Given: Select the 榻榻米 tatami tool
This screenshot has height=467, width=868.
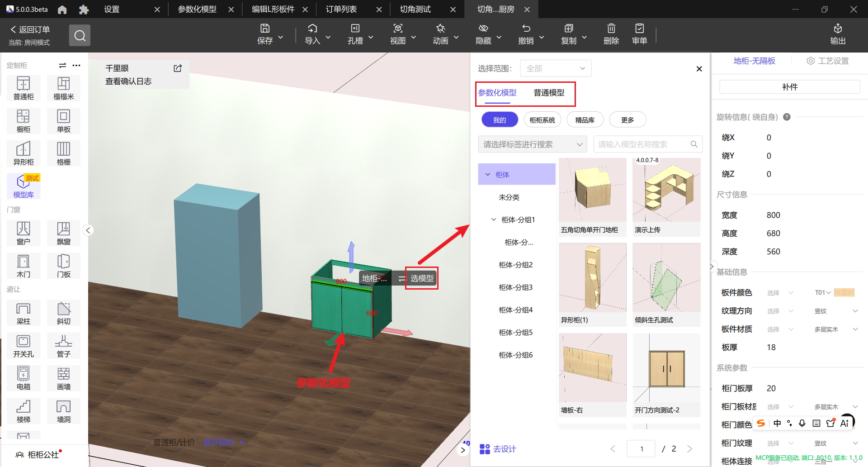Looking at the screenshot, I should [64, 88].
